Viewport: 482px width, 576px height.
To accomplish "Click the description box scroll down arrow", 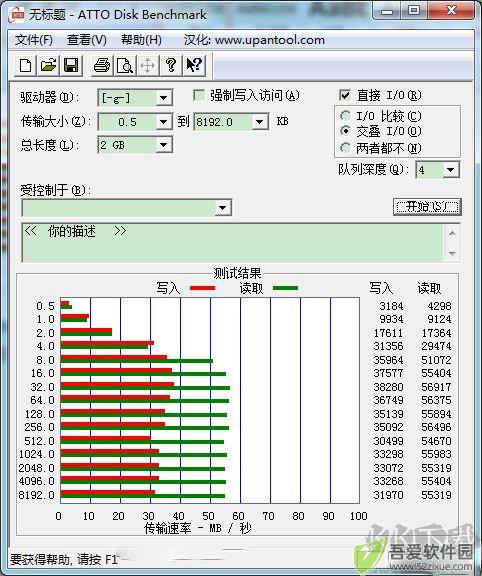I will click(x=452, y=253).
